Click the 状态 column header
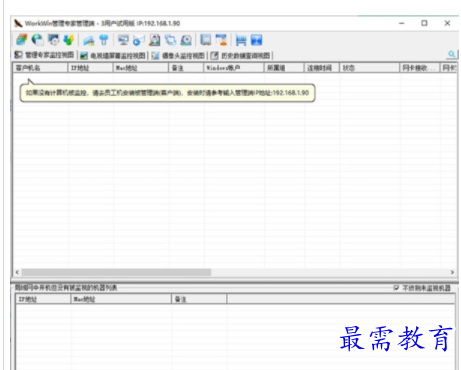 (x=369, y=68)
